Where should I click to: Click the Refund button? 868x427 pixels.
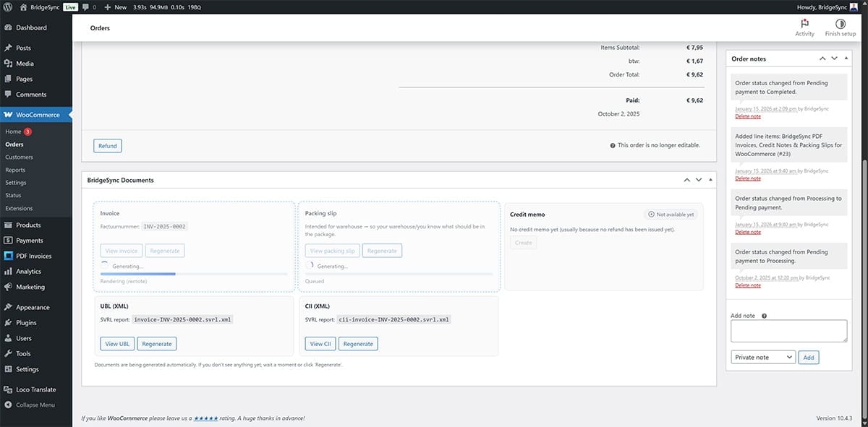pyautogui.click(x=107, y=145)
